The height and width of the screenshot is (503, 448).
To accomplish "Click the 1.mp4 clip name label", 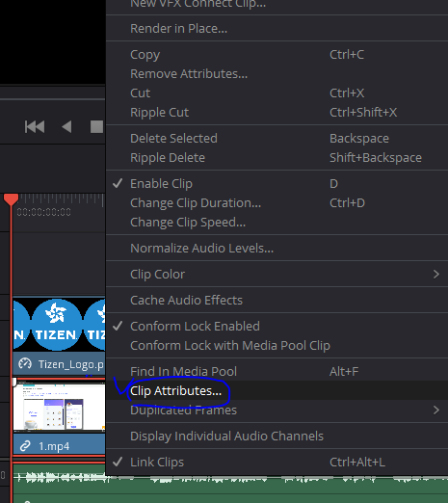I will tap(54, 446).
